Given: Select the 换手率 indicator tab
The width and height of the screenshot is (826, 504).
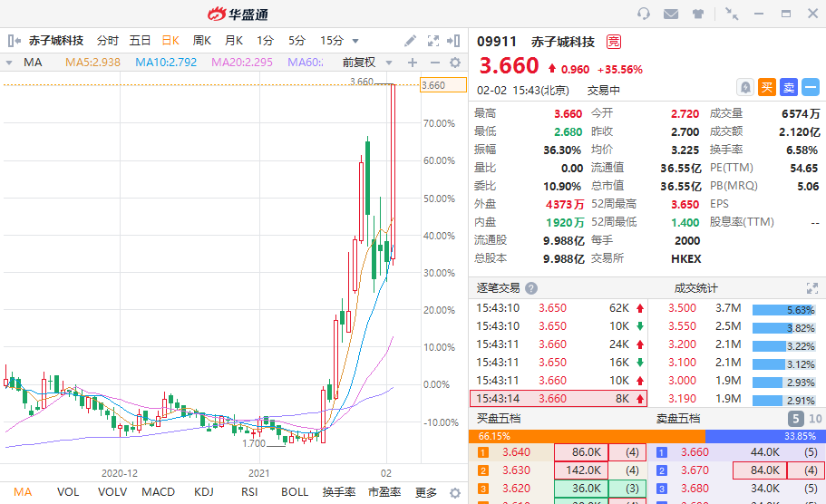Looking at the screenshot, I should [339, 492].
